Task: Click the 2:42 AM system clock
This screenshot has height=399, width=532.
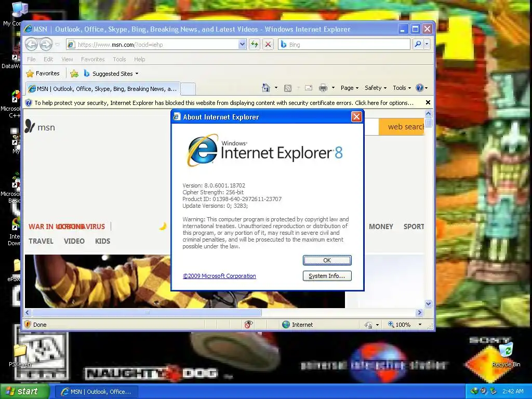Action: pos(513,391)
